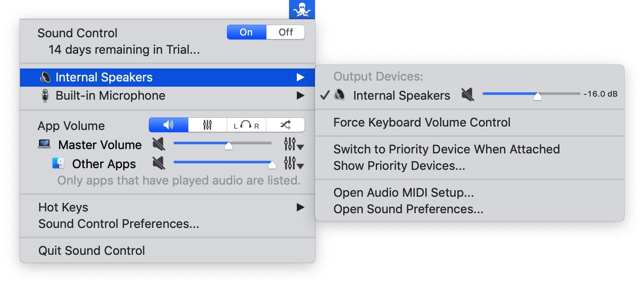Mute Internal Speakers in Output Devices
Screen dimensions: 644x286
[467, 95]
